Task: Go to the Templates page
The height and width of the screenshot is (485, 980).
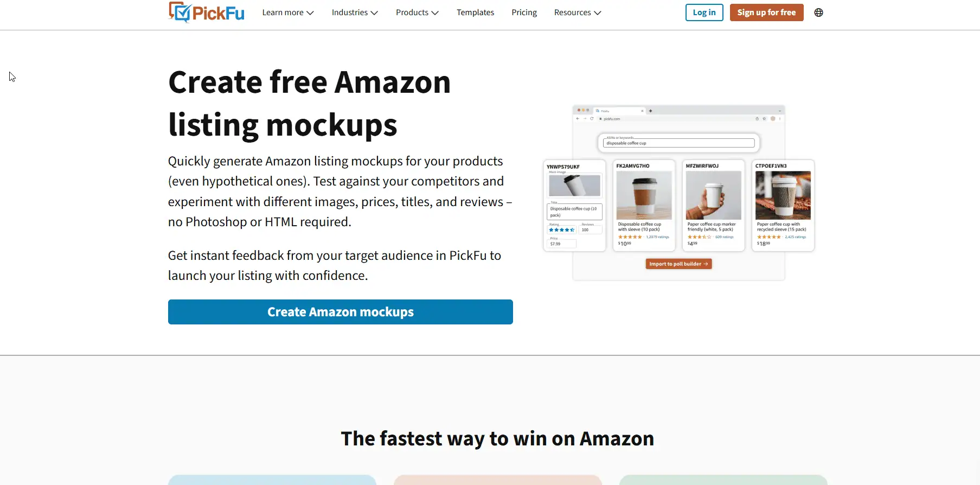Action: 475,12
